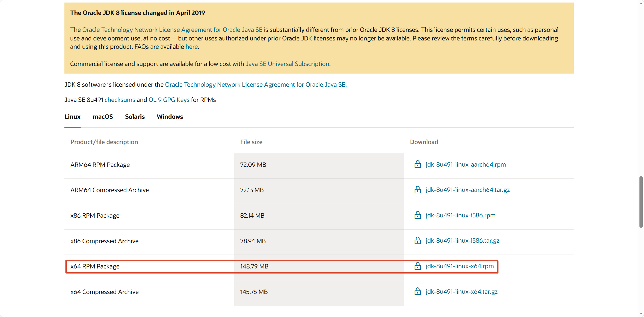Download jdk-8u491-linux-i586.rpm
644x317 pixels.
pos(460,215)
